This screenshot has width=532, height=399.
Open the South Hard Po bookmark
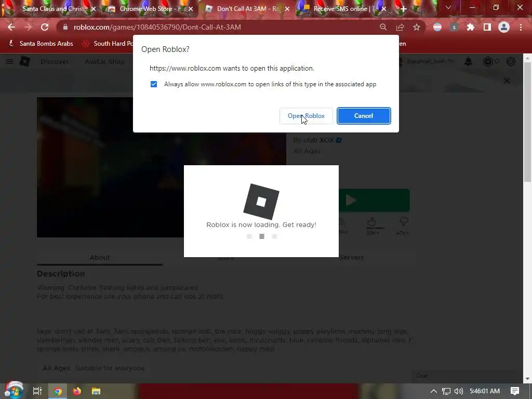(109, 44)
